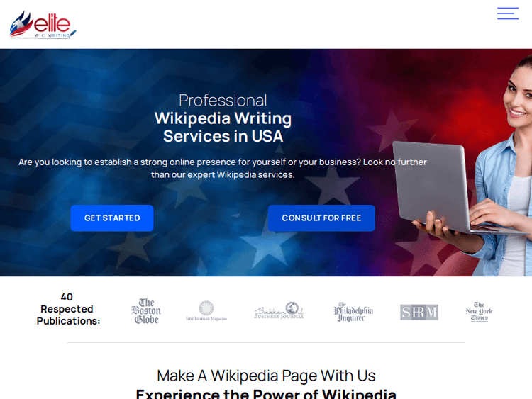Click the '40 Respected Publications' label
This screenshot has height=399, width=532.
68,309
